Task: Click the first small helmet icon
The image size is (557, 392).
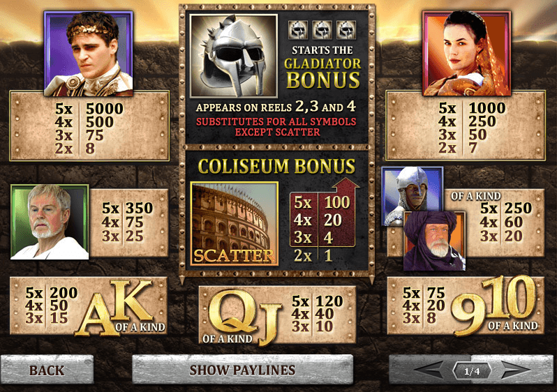Action: (298, 30)
